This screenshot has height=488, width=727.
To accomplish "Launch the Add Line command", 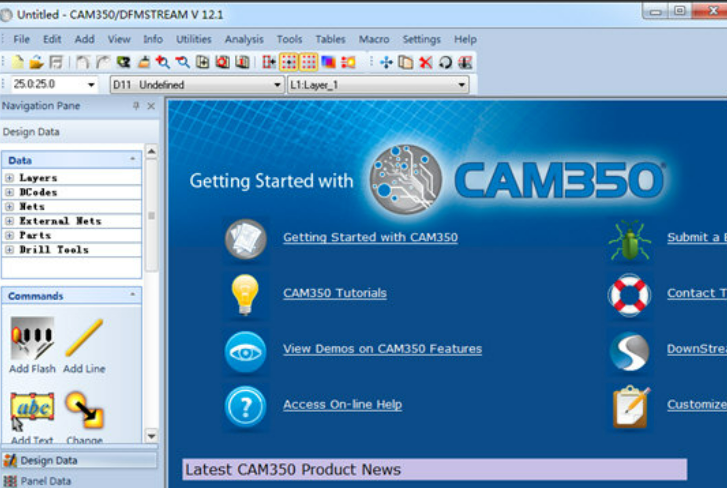I will 84,345.
